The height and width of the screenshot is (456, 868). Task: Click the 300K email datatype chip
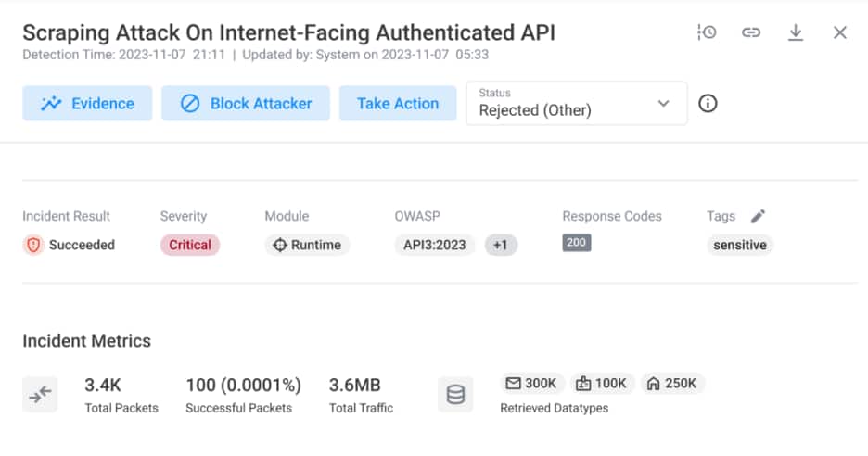click(531, 383)
